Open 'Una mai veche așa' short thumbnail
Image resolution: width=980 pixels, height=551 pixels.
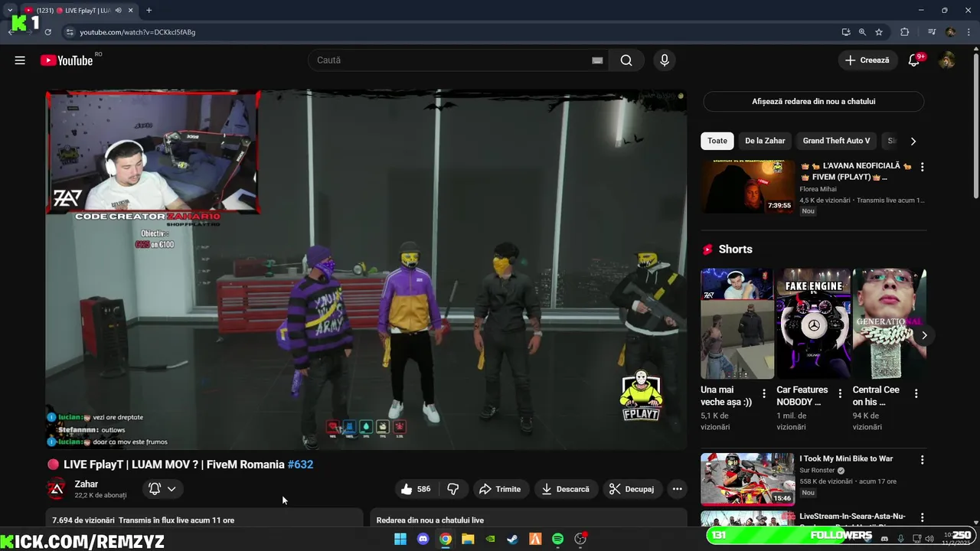click(x=737, y=323)
